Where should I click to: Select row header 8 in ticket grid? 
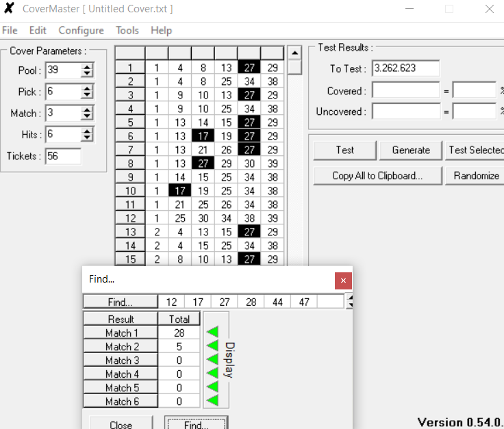click(130, 164)
